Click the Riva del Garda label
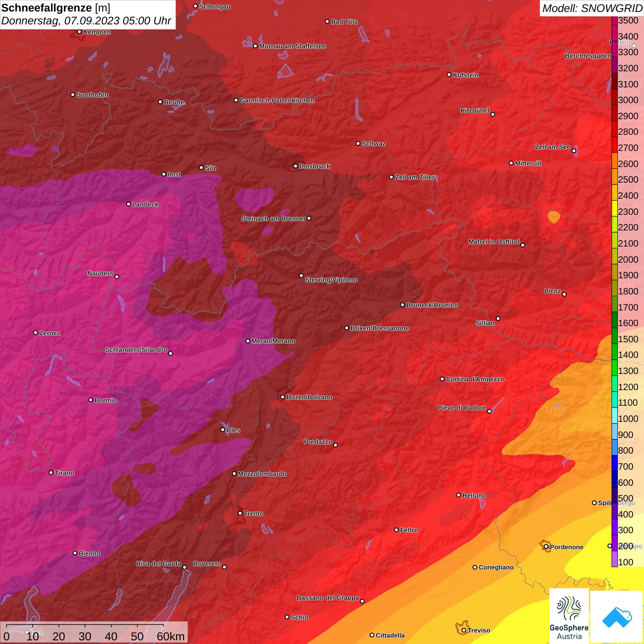Image resolution: width=644 pixels, height=644 pixels. click(x=159, y=563)
